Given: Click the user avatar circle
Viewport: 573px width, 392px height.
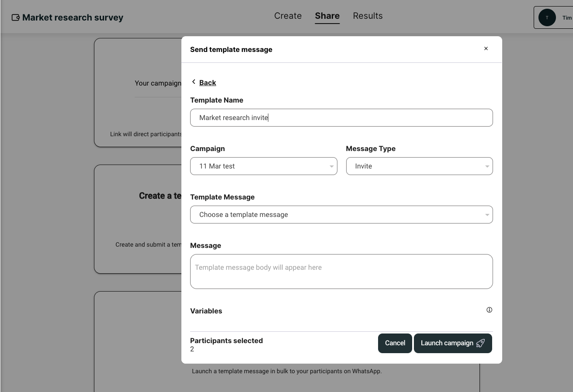Looking at the screenshot, I should pos(547,17).
